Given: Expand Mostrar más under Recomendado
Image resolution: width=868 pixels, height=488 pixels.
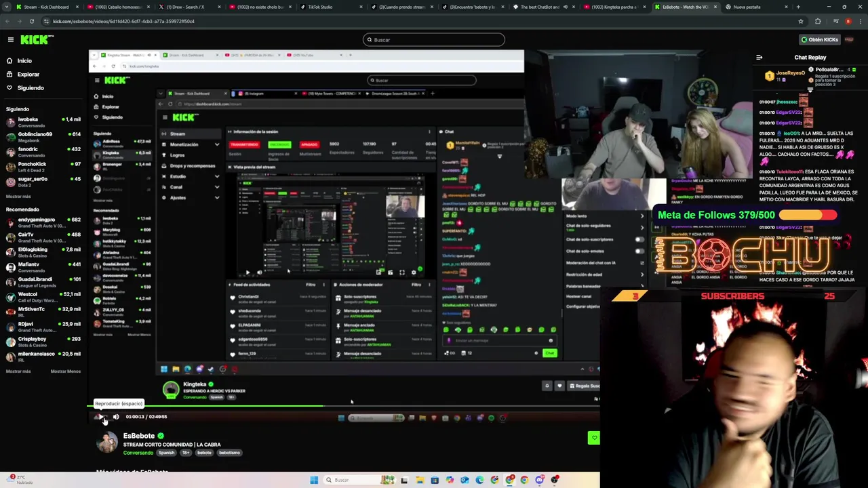Looking at the screenshot, I should [18, 371].
